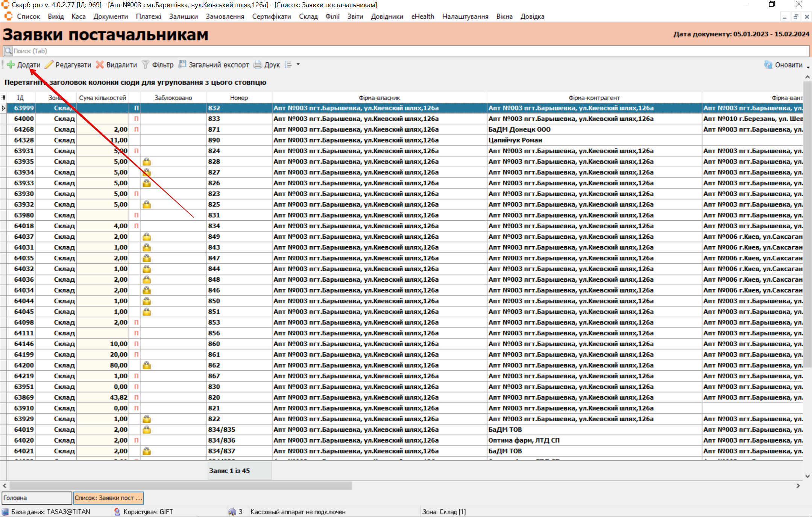The height and width of the screenshot is (517, 812).
Task: Click the column chooser grid icon
Action: point(3,98)
